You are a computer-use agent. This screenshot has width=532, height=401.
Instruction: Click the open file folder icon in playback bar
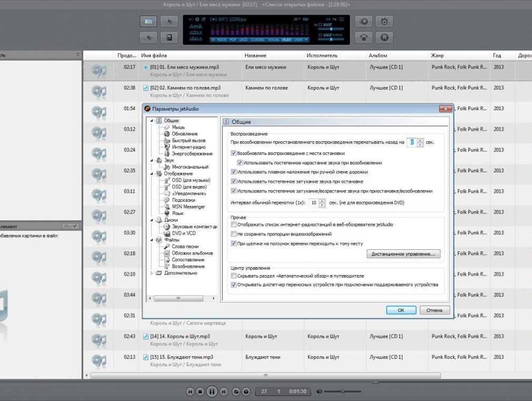click(x=236, y=392)
